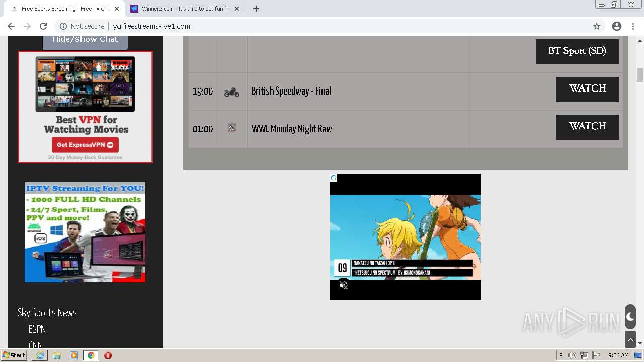Select British Speedway - Final event title
This screenshot has height=362, width=644.
[291, 91]
